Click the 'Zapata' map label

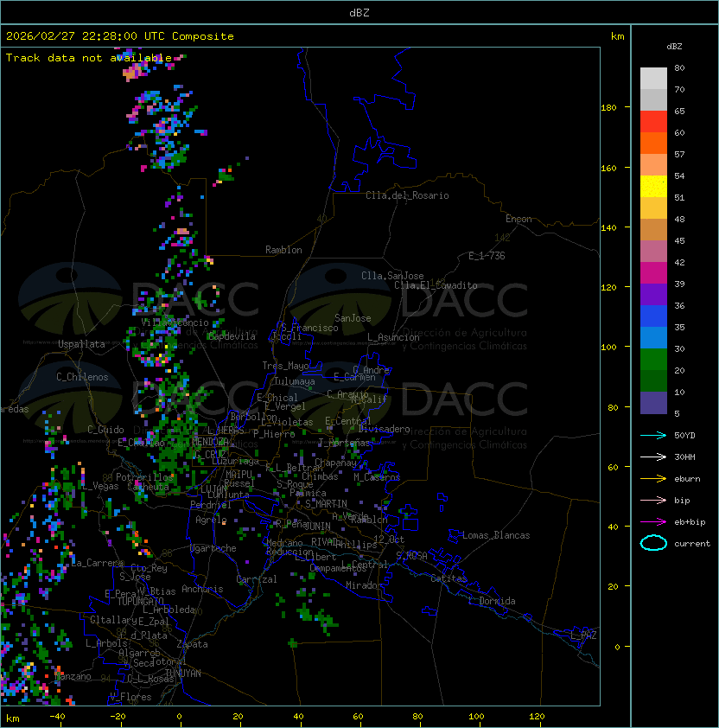[192, 644]
